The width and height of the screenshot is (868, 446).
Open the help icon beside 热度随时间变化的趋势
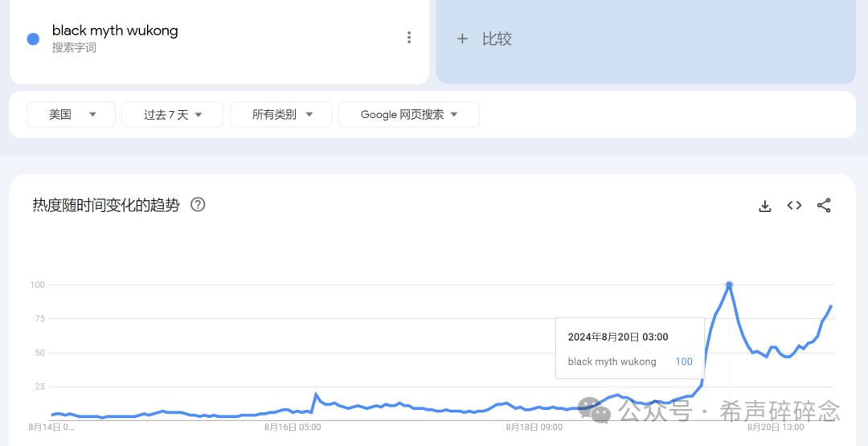[198, 205]
